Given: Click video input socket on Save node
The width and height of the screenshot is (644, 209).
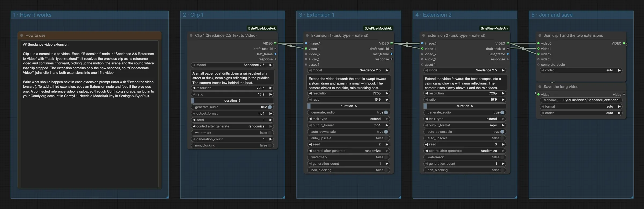Looking at the screenshot, I should 538,94.
